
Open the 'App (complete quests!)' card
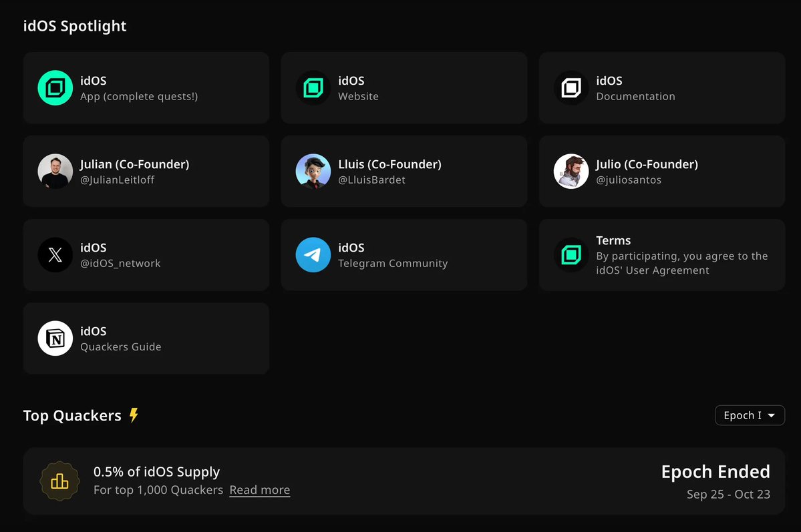coord(146,88)
